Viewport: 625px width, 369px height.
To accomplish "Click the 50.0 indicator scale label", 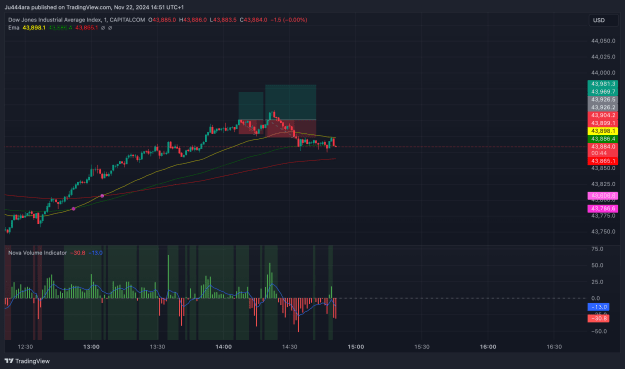I will pyautogui.click(x=597, y=265).
